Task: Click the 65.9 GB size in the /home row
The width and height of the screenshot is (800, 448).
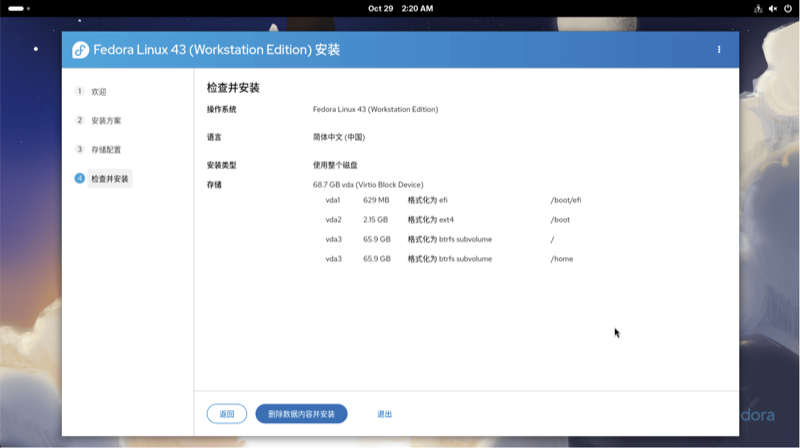Action: (x=377, y=259)
